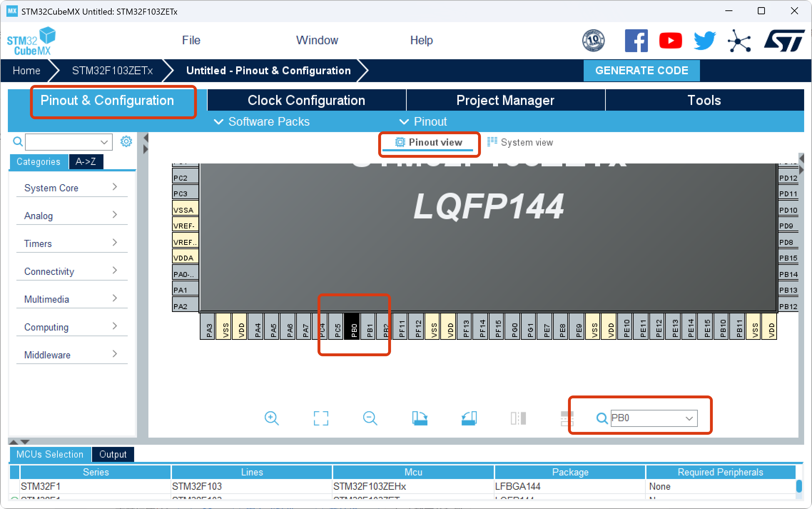
Task: Rotate chip clockwise icon
Action: (x=420, y=418)
